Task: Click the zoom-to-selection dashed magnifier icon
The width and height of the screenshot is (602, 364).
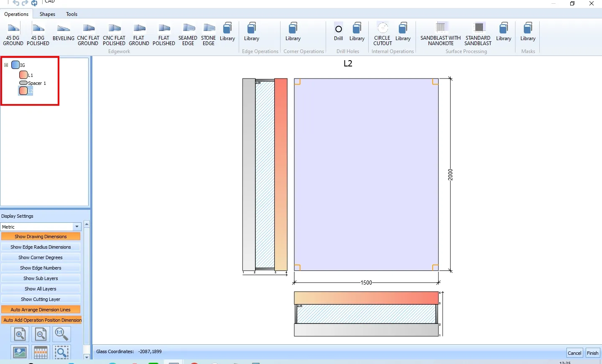Action: pos(61,352)
